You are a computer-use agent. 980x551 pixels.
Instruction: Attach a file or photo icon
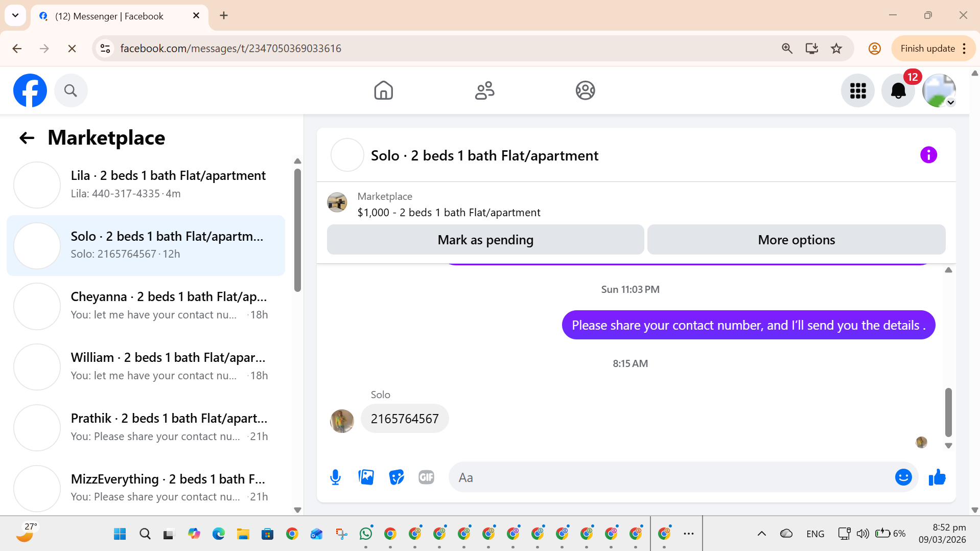tap(366, 477)
